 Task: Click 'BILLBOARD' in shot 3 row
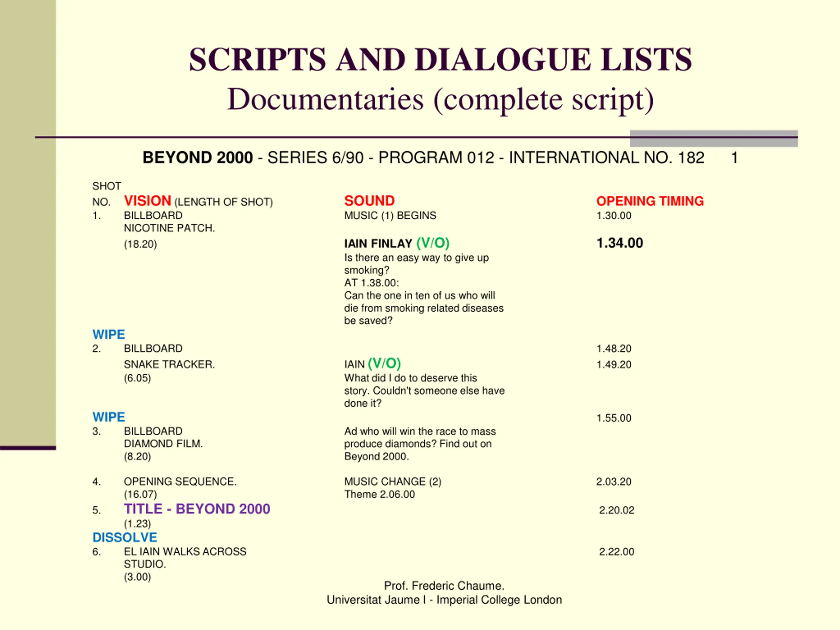coord(153,431)
